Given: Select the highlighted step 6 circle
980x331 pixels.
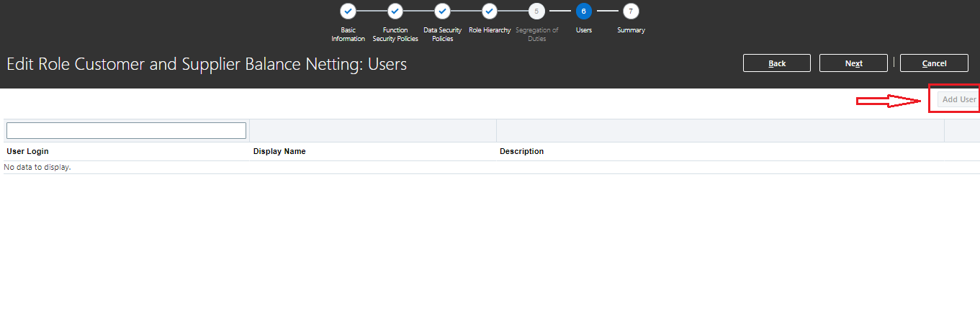Looking at the screenshot, I should (x=584, y=12).
